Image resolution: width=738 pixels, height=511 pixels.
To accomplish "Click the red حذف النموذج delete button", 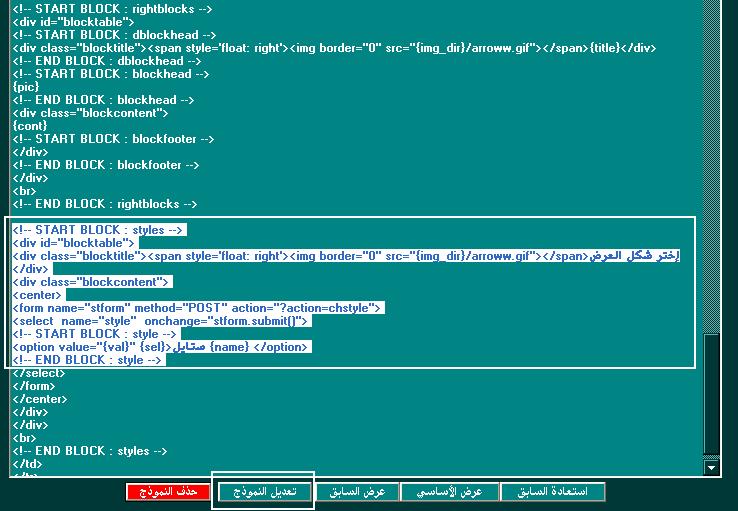I will click(168, 492).
